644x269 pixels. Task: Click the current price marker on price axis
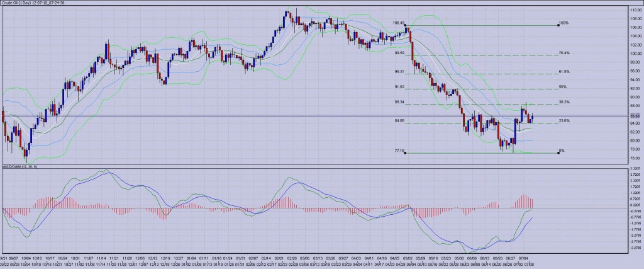tap(635, 116)
